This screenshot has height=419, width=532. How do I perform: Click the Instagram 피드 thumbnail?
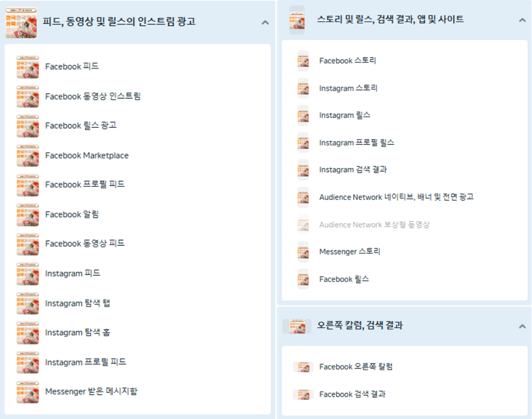[28, 273]
